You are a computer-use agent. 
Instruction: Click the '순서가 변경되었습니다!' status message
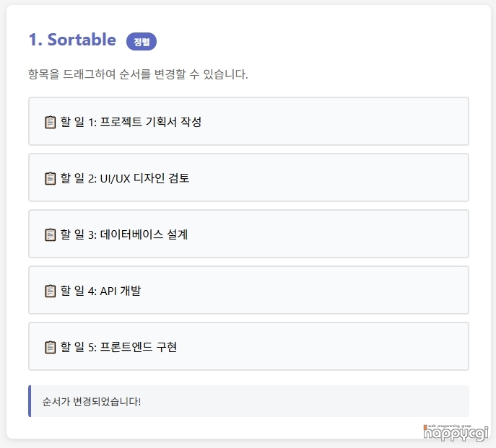(92, 401)
